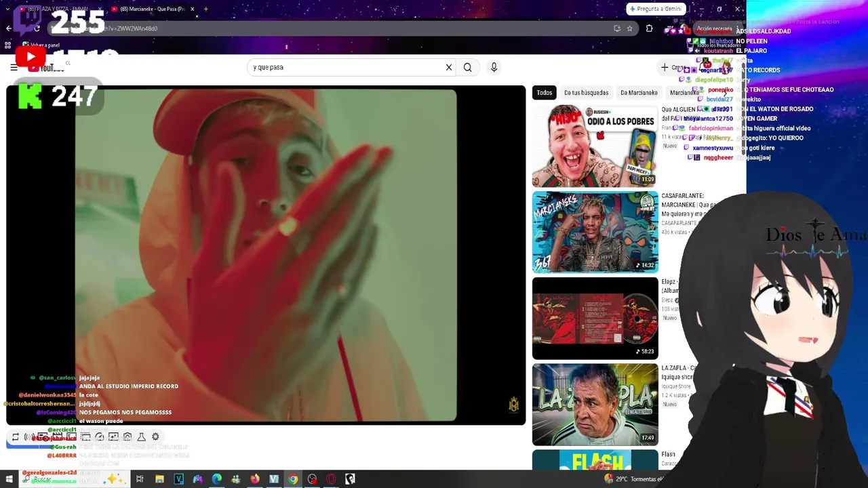
Task: Click the Chrome back arrow
Action: tap(9, 28)
